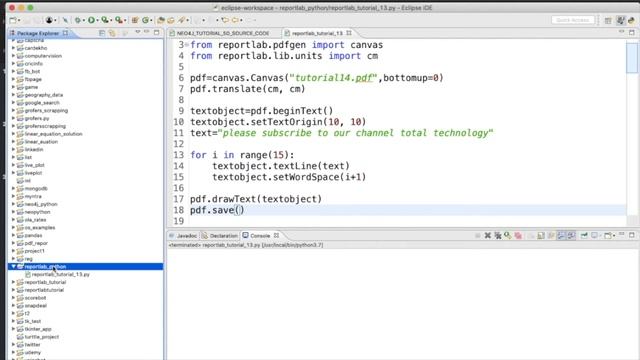Screen dimensions: 640x360
Task: Toggle Link with Editor in Package Explorer
Action: (112, 33)
